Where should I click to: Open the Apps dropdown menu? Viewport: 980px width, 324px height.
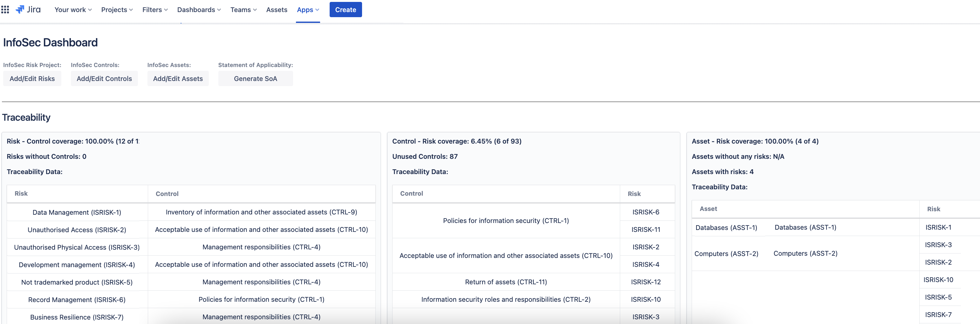click(308, 10)
